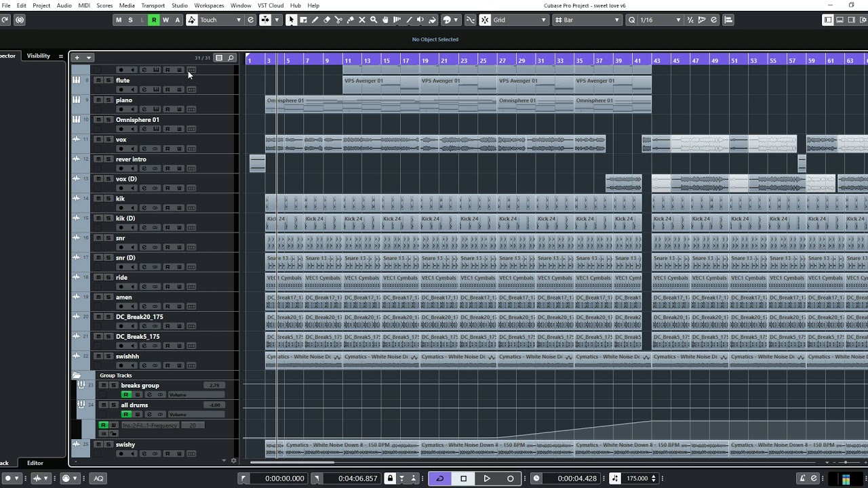Viewport: 868px width, 488px height.
Task: Start playback with the Play button
Action: (x=487, y=478)
